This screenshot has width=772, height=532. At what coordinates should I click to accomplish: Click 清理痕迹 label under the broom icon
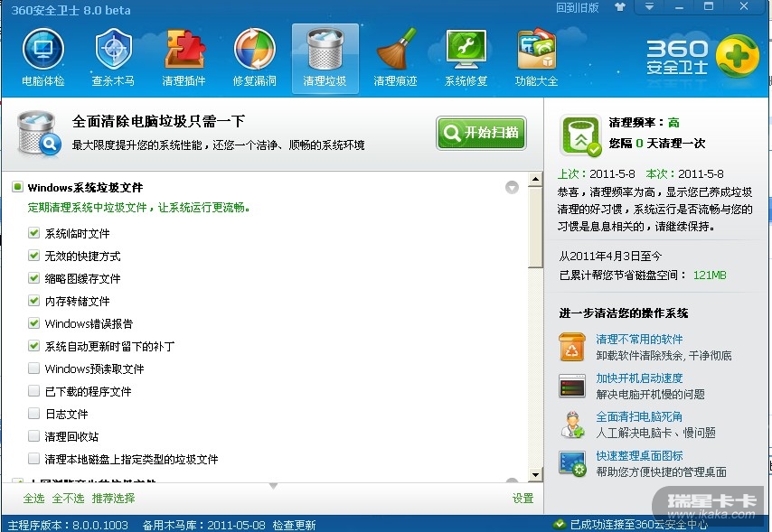point(395,80)
